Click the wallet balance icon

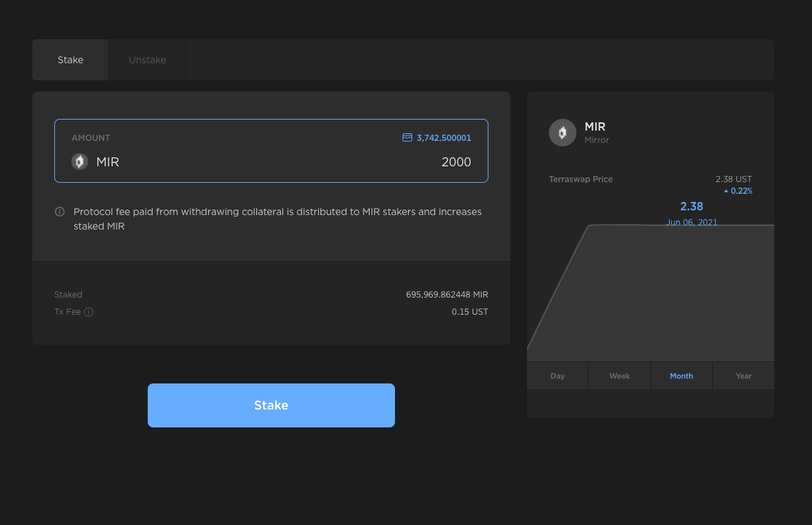(x=407, y=137)
